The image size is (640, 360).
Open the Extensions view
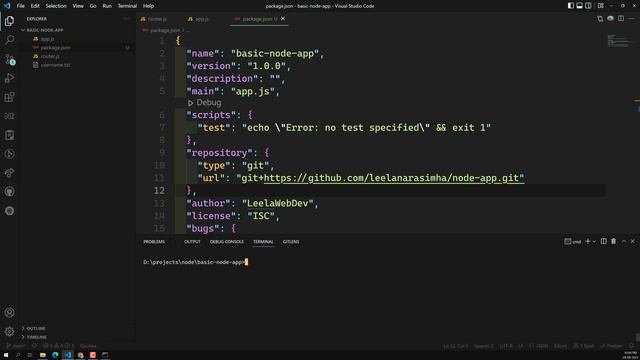tap(9, 97)
